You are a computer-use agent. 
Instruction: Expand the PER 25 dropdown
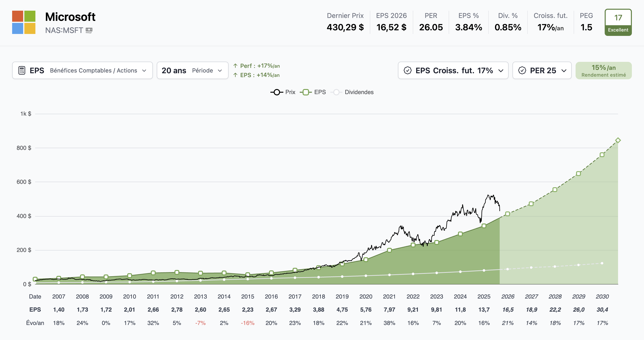[x=564, y=70]
